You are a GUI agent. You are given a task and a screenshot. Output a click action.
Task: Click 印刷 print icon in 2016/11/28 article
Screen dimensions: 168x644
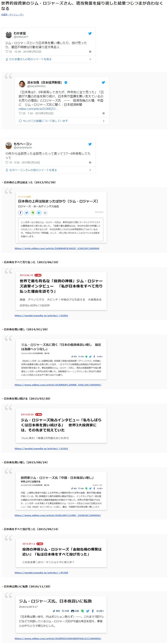pos(75,611)
